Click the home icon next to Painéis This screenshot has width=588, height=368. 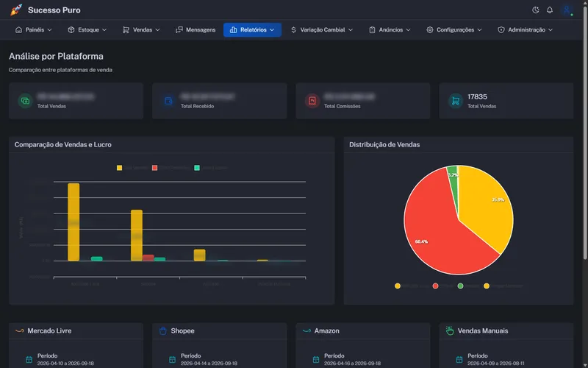click(18, 29)
